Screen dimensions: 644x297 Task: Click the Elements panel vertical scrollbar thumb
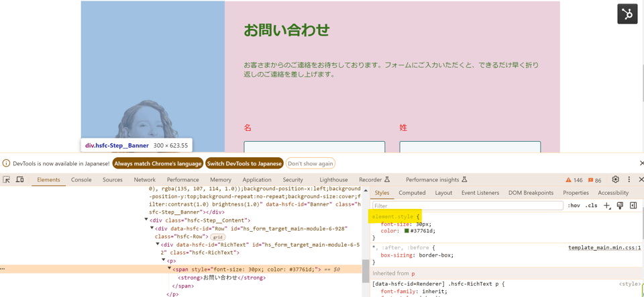pos(365,271)
